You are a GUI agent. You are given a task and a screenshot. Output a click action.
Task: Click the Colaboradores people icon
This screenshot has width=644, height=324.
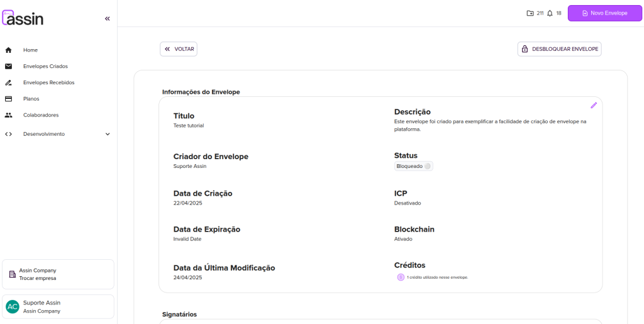point(9,115)
